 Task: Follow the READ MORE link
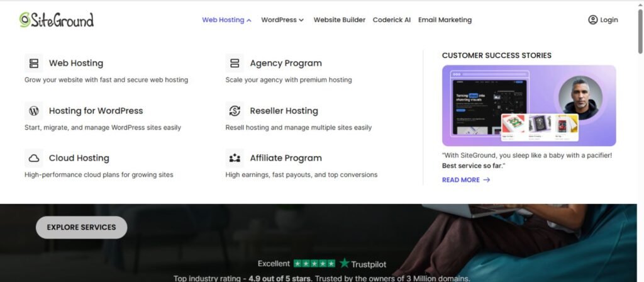coord(466,179)
